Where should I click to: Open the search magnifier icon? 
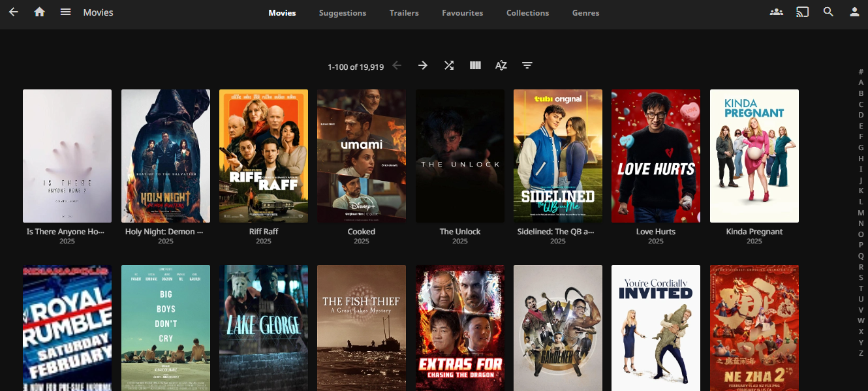(x=828, y=12)
